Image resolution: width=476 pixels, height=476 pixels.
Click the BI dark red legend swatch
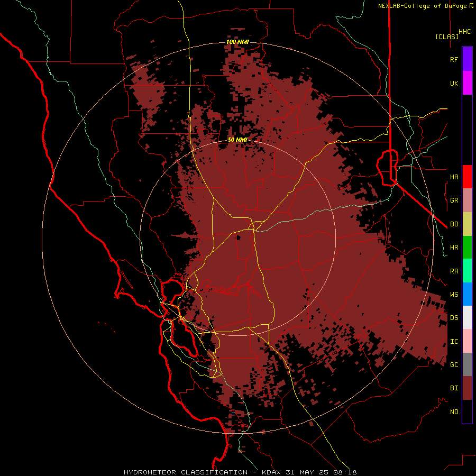pos(467,388)
